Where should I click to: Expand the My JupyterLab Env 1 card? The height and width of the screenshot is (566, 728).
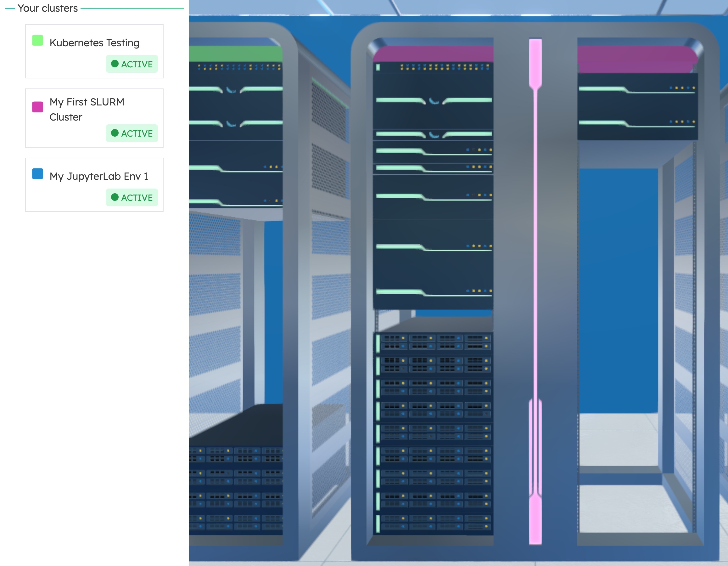click(x=94, y=184)
